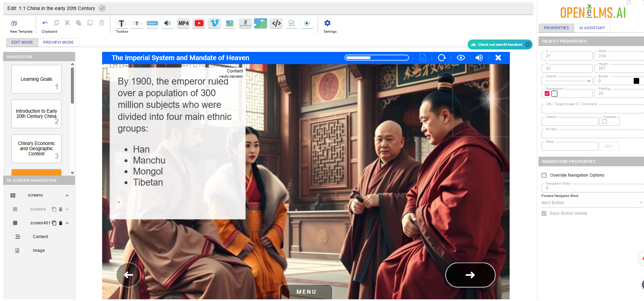Go to next slide with forward arrow

470,275
